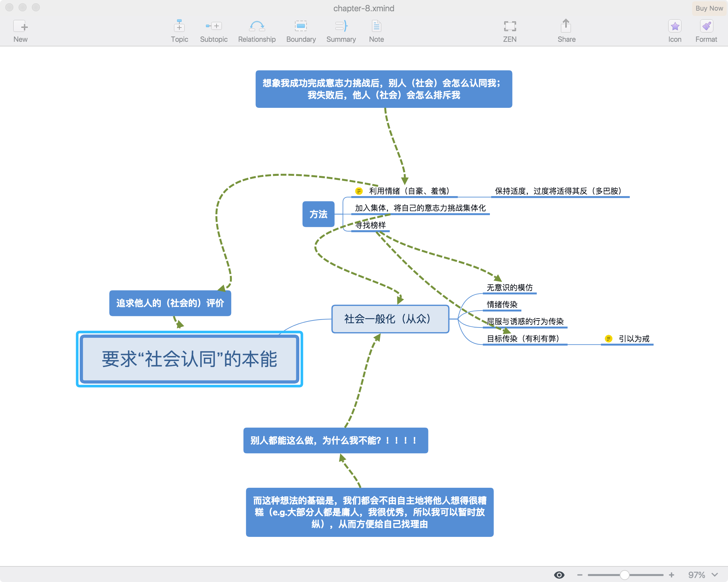Toggle the Format panel
This screenshot has width=728, height=582.
click(706, 26)
